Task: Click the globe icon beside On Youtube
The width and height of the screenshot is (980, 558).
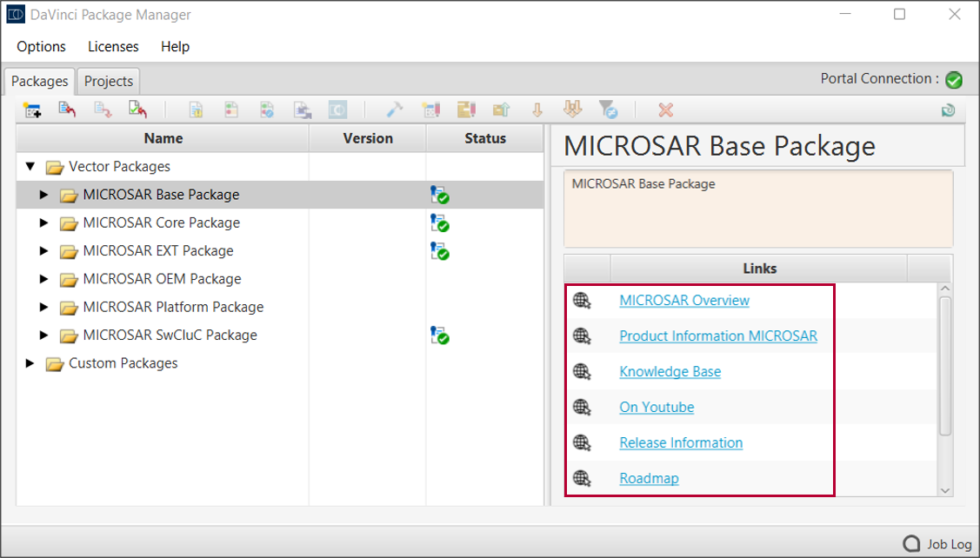Action: click(582, 408)
